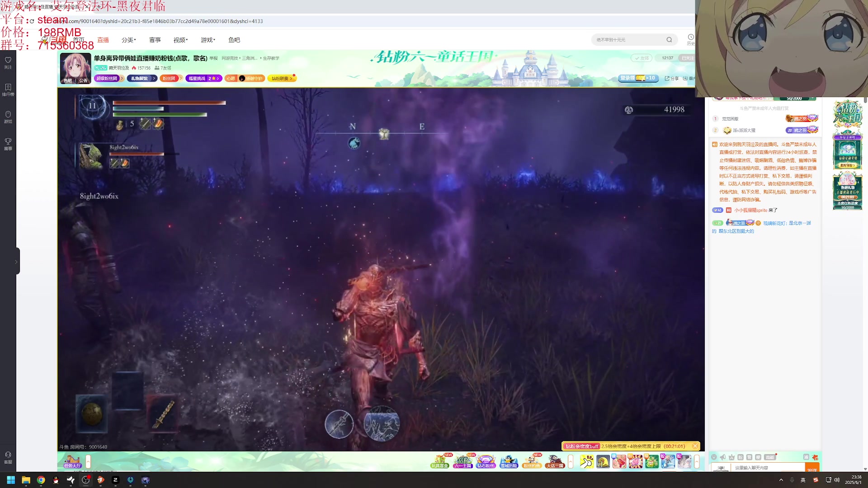868x488 pixels.
Task: Expand the gift list up arrow
Action: point(697,461)
